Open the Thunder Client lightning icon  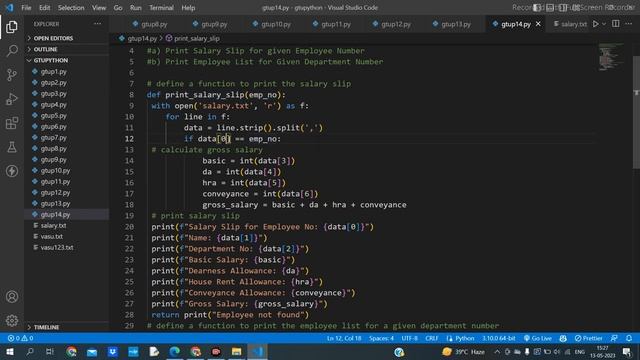pyautogui.click(x=12, y=171)
